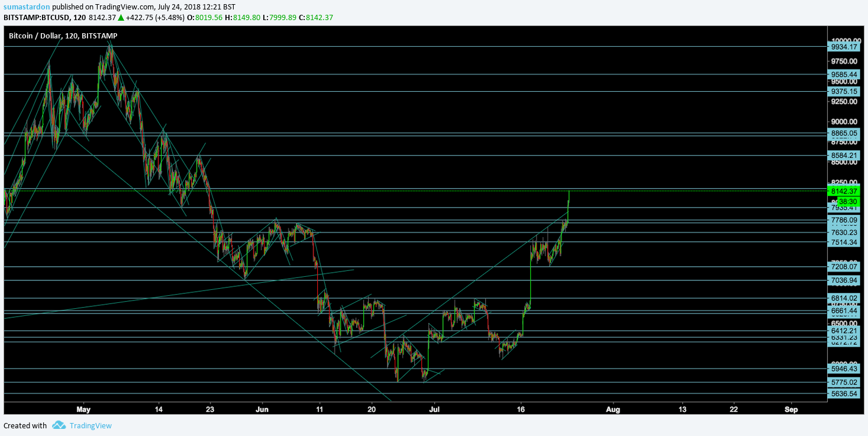This screenshot has width=868, height=436.
Task: Select the 7630.23 price level label
Action: [844, 232]
